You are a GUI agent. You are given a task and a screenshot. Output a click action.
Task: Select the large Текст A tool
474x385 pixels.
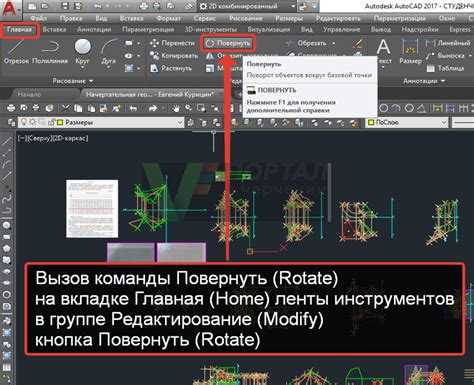(x=383, y=52)
